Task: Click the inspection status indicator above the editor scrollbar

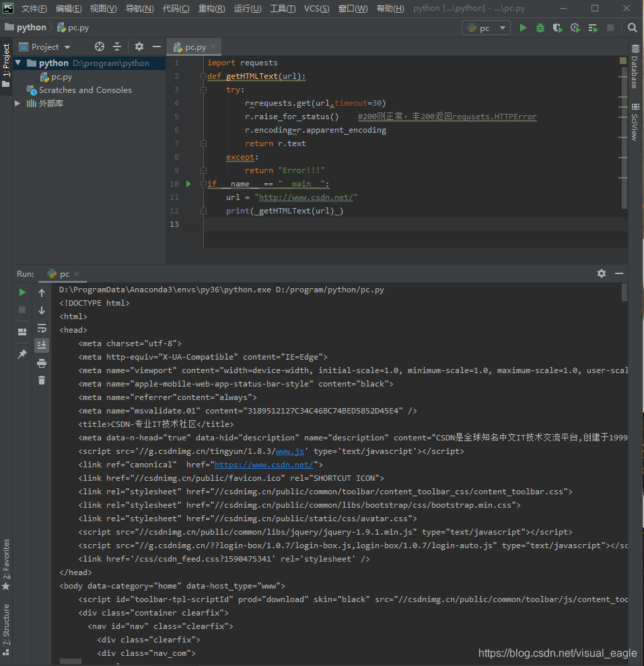Action: [x=622, y=61]
